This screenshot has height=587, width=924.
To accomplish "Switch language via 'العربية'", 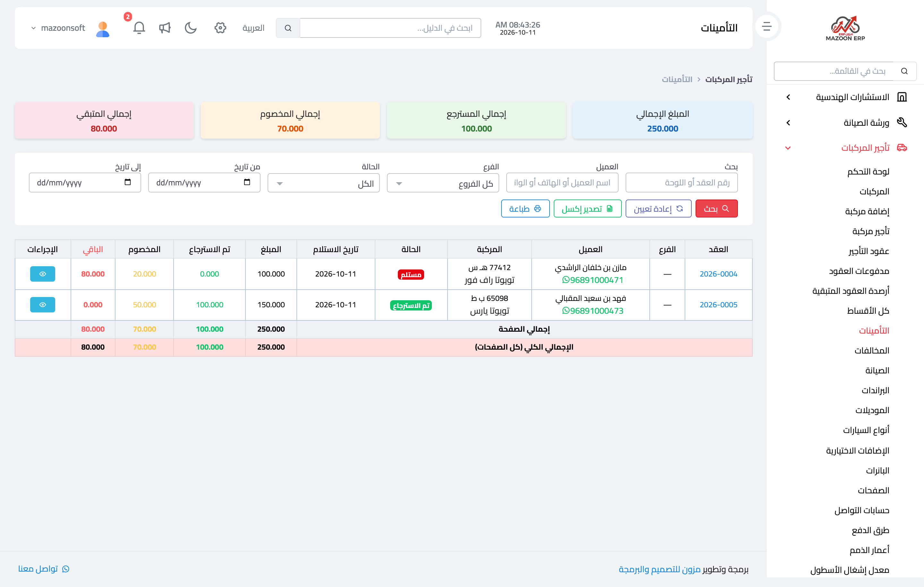I will click(x=253, y=28).
